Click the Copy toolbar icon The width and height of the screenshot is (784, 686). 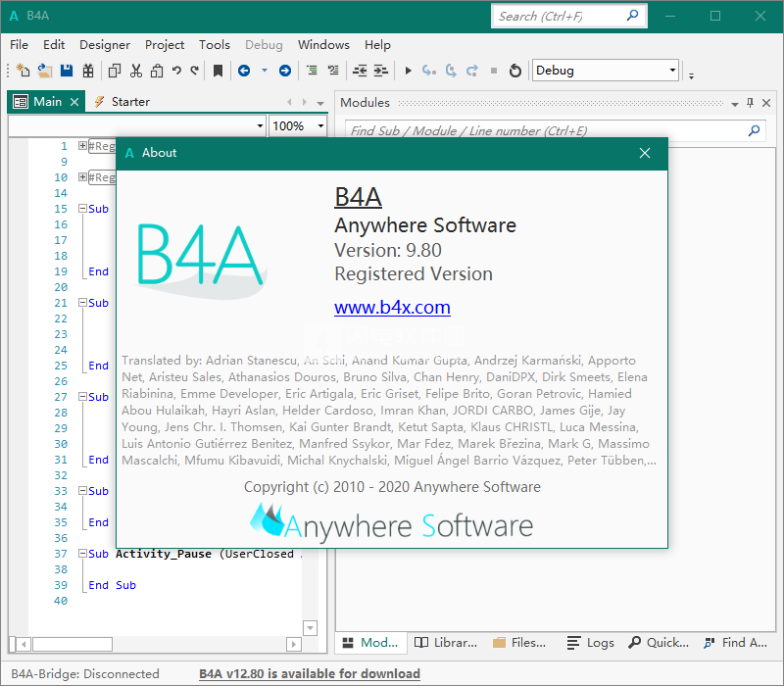[x=115, y=71]
